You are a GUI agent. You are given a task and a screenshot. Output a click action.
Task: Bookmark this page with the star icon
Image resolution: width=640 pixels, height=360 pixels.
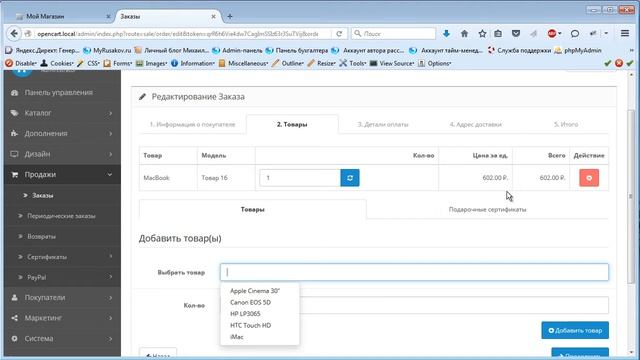pos(482,33)
